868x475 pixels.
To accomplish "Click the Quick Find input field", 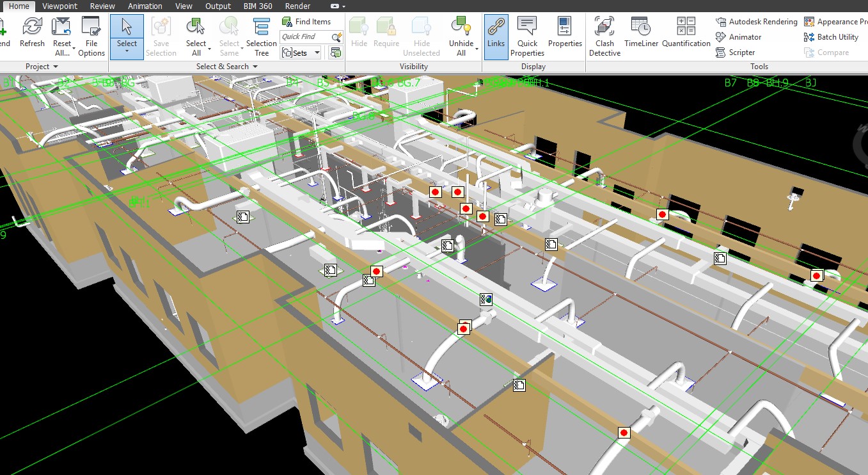I will [305, 37].
